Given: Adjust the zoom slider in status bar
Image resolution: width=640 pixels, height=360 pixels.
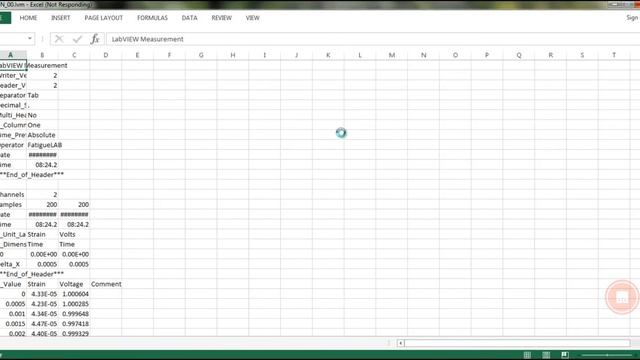Looking at the screenshot, I should coord(608,355).
